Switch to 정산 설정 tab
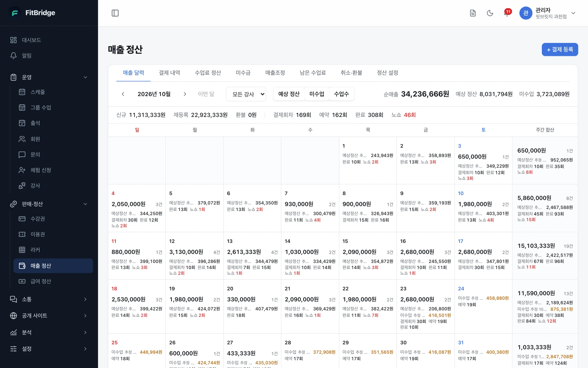Viewport: 588px width, 368px height. (x=387, y=73)
